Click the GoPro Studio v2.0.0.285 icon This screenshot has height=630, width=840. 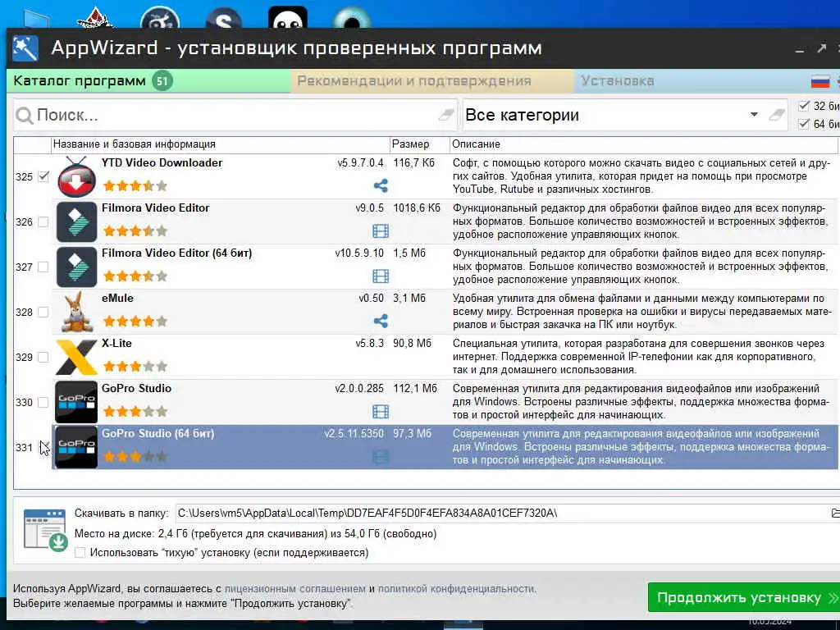(76, 402)
